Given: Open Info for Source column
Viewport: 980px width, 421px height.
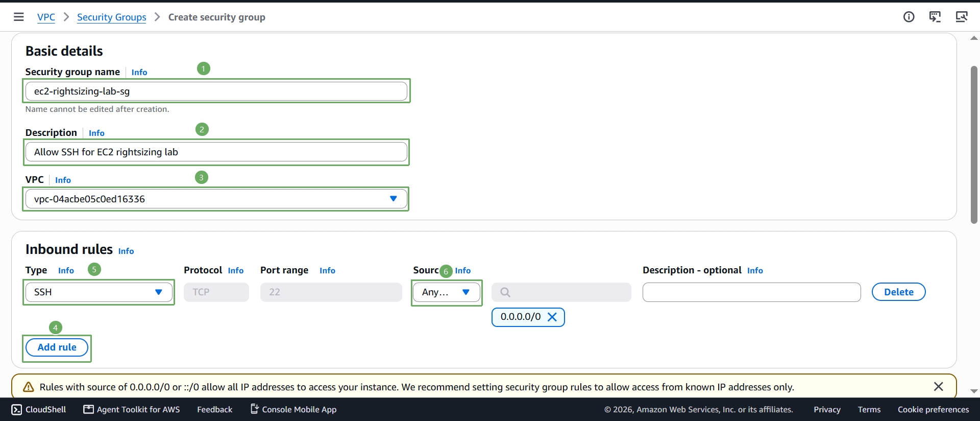Looking at the screenshot, I should [x=463, y=270].
